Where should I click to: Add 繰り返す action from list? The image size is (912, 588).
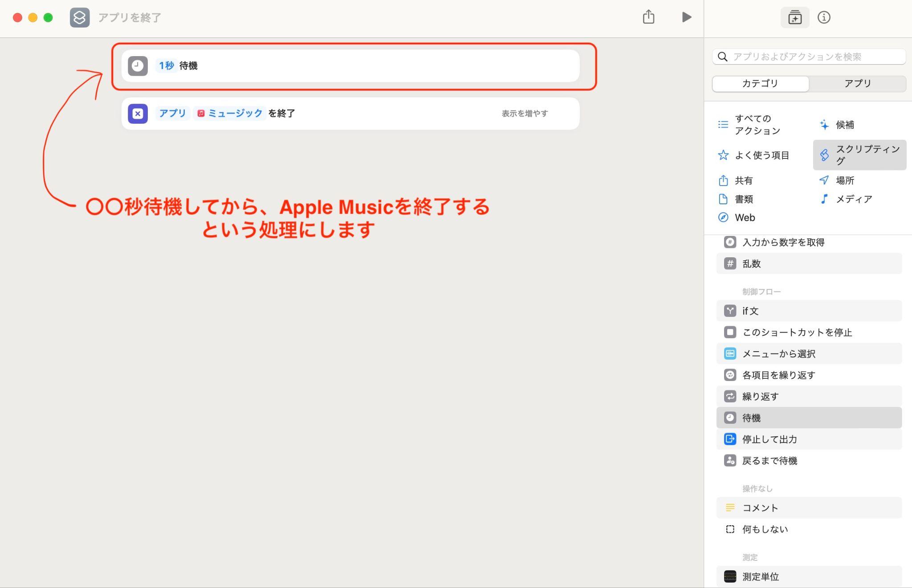pos(809,396)
